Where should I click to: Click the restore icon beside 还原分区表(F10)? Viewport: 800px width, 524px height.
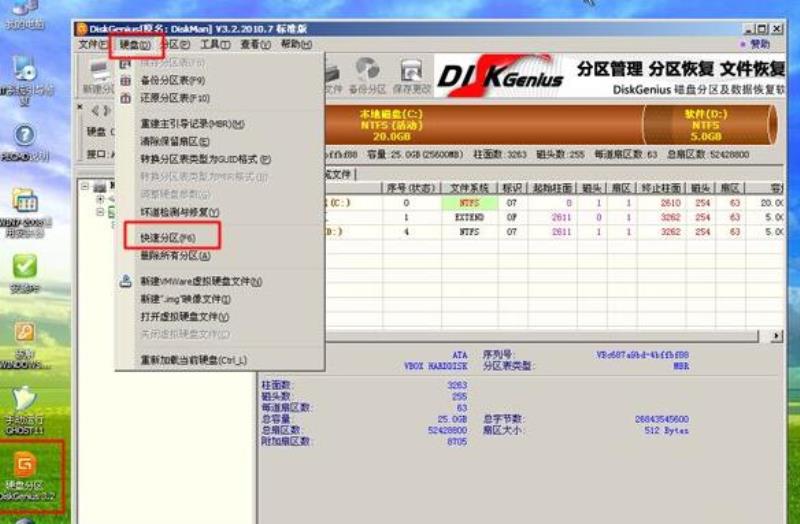126,98
